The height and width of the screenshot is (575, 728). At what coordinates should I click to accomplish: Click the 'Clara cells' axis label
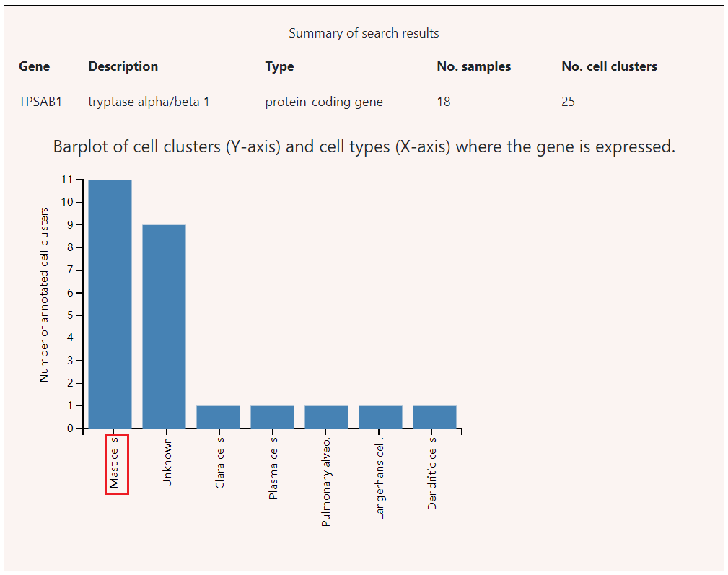pos(220,462)
